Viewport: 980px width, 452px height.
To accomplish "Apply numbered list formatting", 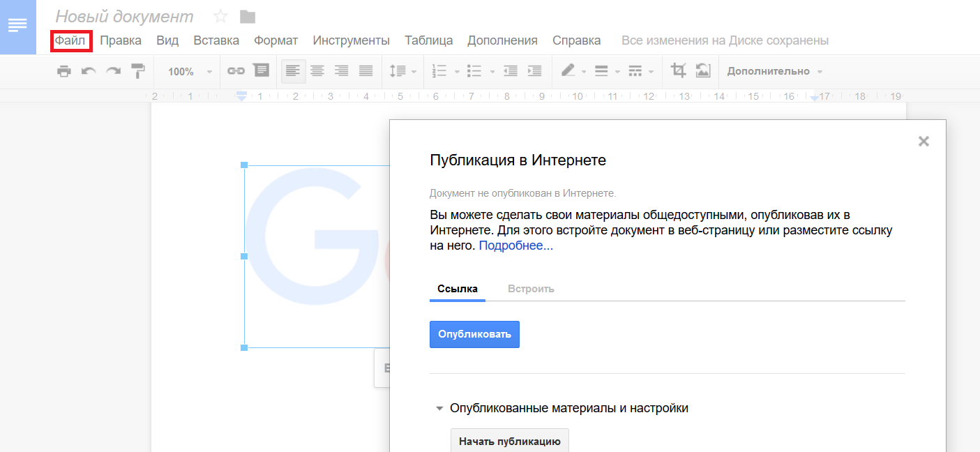I will (439, 71).
